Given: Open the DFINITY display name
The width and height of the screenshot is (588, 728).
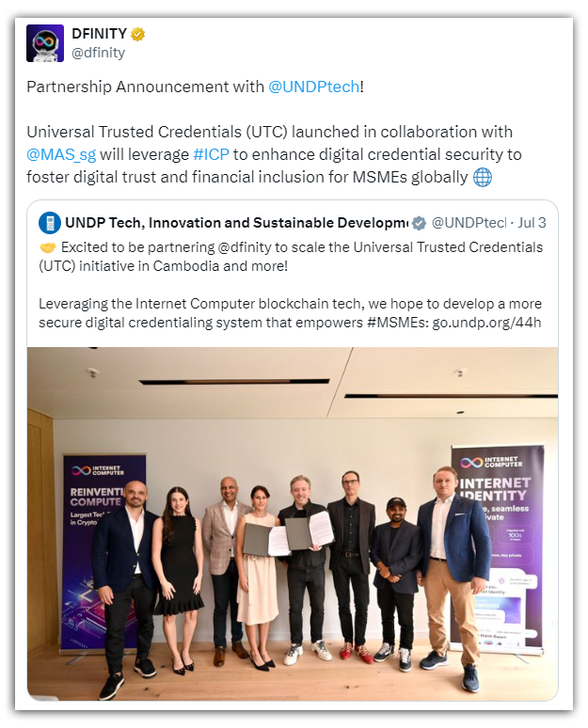Looking at the screenshot, I should pos(99,35).
